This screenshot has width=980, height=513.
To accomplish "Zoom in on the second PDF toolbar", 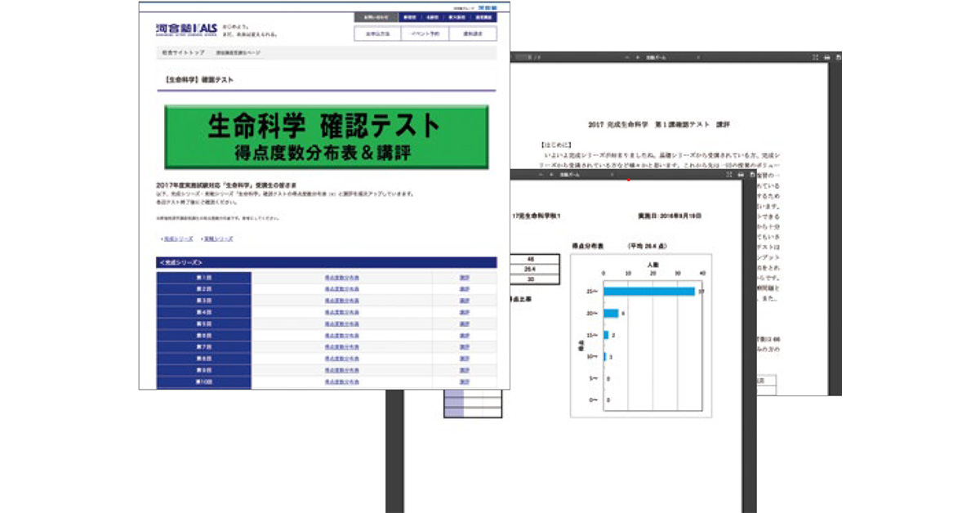I will click(x=551, y=175).
